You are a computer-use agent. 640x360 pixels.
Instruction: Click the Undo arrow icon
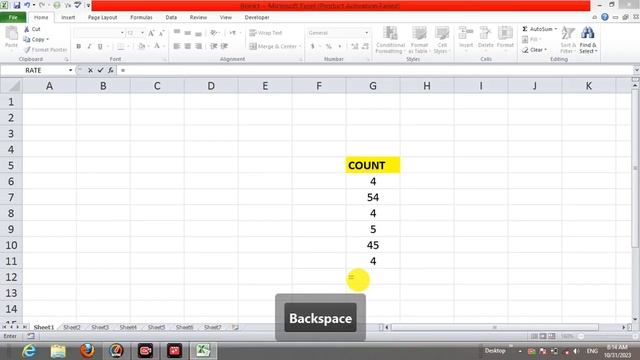pyautogui.click(x=27, y=5)
